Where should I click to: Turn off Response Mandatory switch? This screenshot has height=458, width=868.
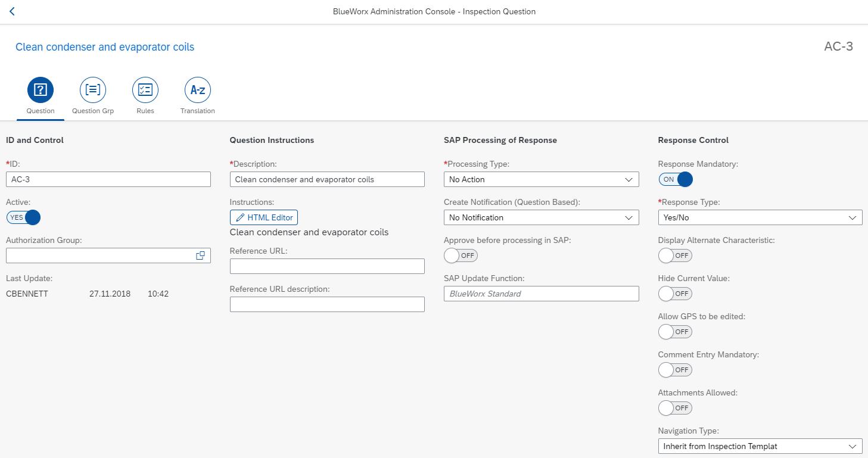tap(676, 179)
